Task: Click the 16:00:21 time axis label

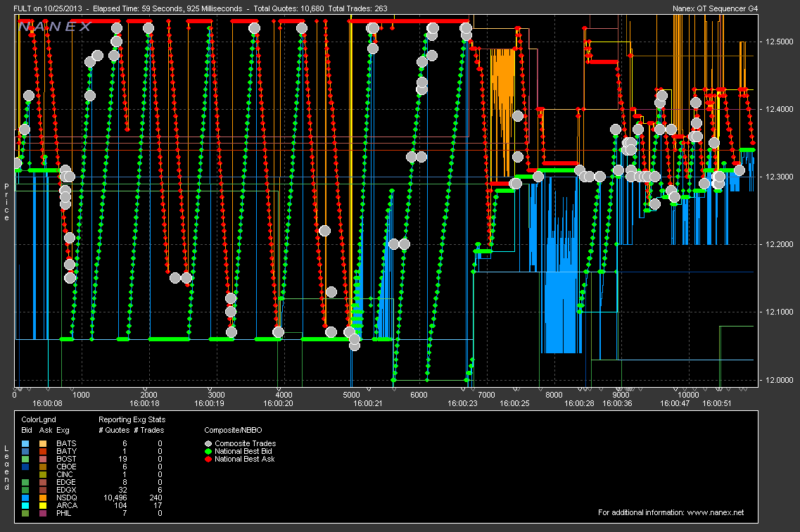Action: pos(367,403)
